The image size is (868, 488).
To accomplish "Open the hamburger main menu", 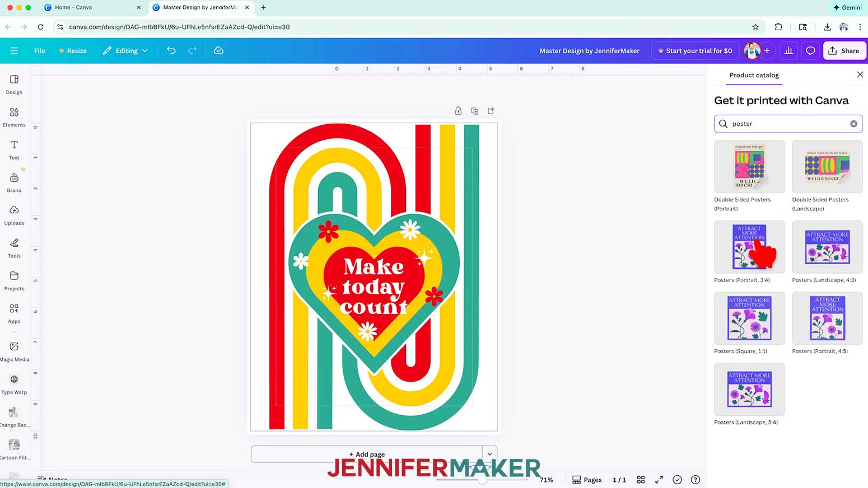I will [x=14, y=50].
